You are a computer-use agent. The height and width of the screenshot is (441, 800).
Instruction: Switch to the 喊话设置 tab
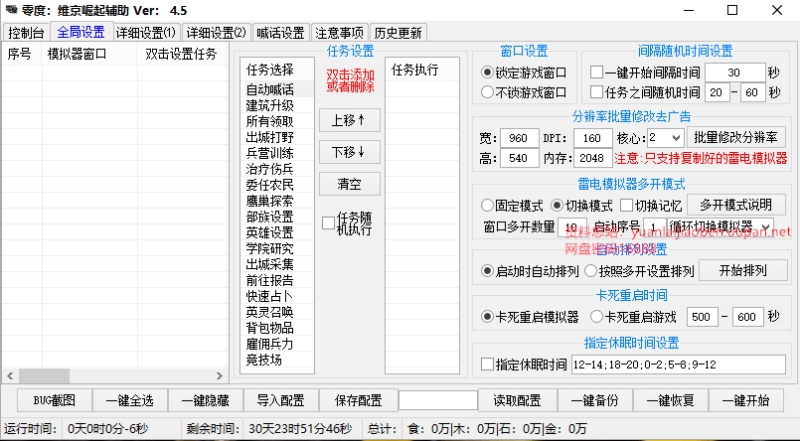[281, 33]
